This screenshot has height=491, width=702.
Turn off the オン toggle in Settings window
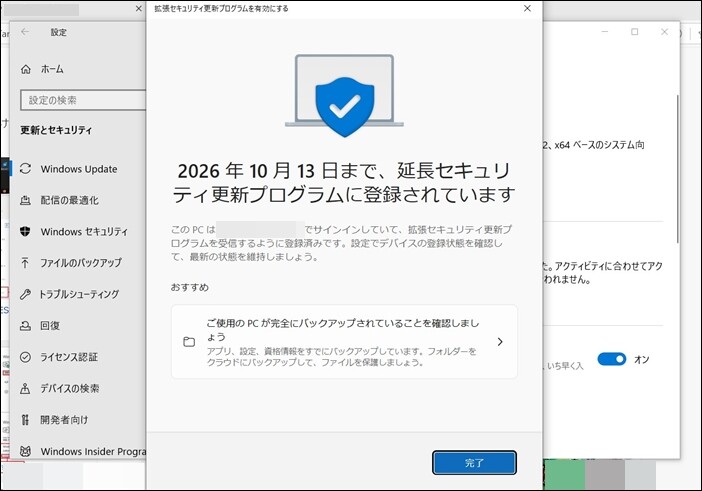pos(612,359)
